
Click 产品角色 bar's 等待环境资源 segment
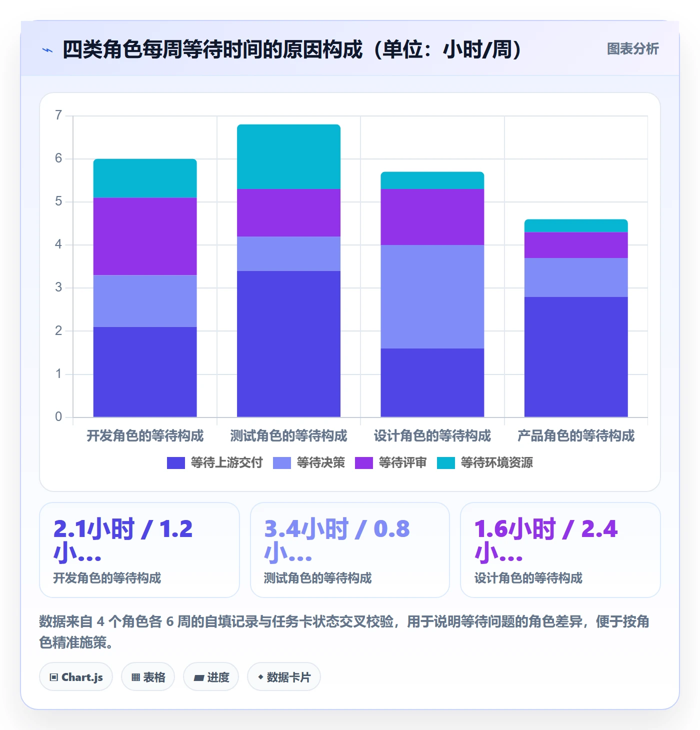(576, 225)
